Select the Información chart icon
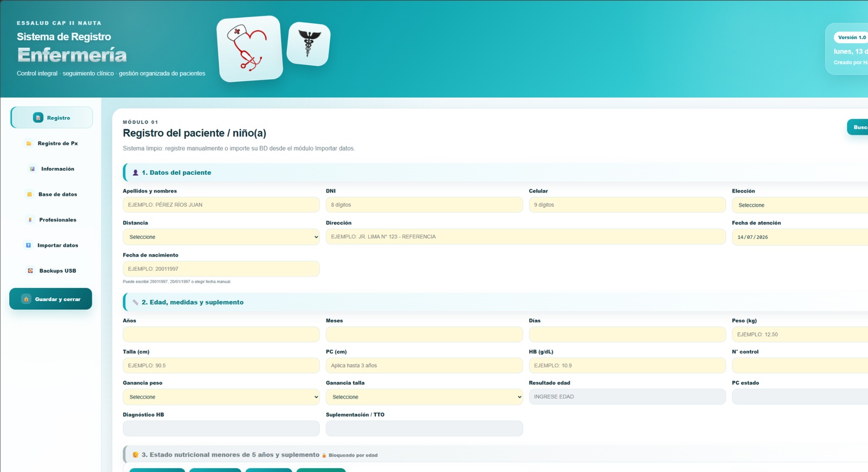 point(32,169)
